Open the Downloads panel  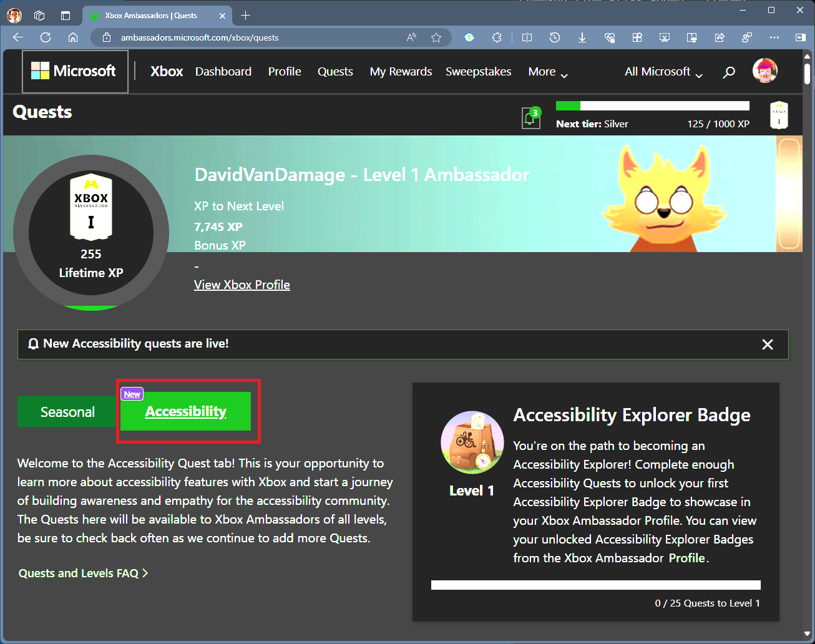pyautogui.click(x=582, y=37)
